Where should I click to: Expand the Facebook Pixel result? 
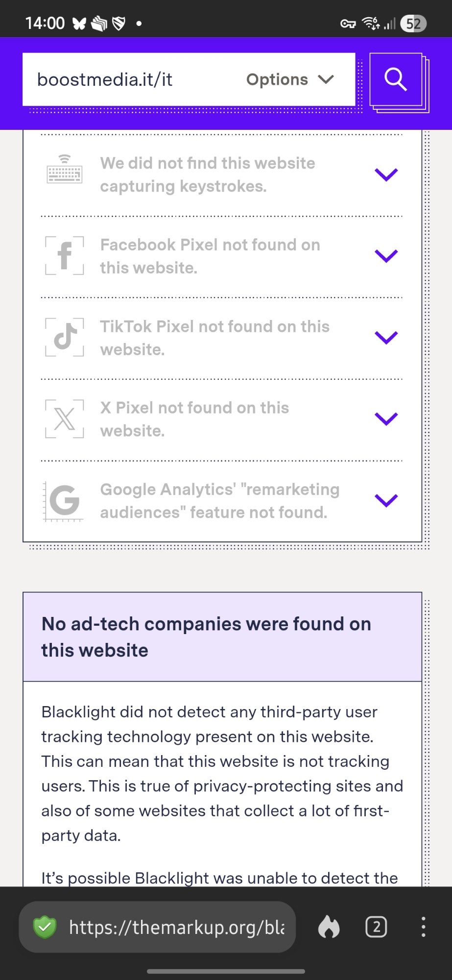(x=386, y=256)
